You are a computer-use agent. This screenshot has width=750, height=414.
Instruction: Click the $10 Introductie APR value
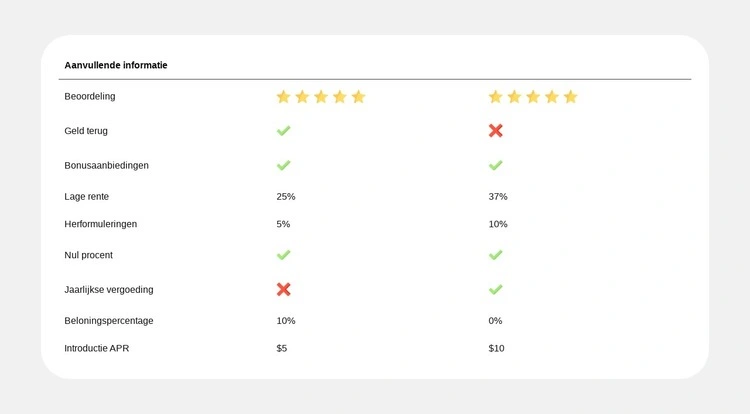496,348
